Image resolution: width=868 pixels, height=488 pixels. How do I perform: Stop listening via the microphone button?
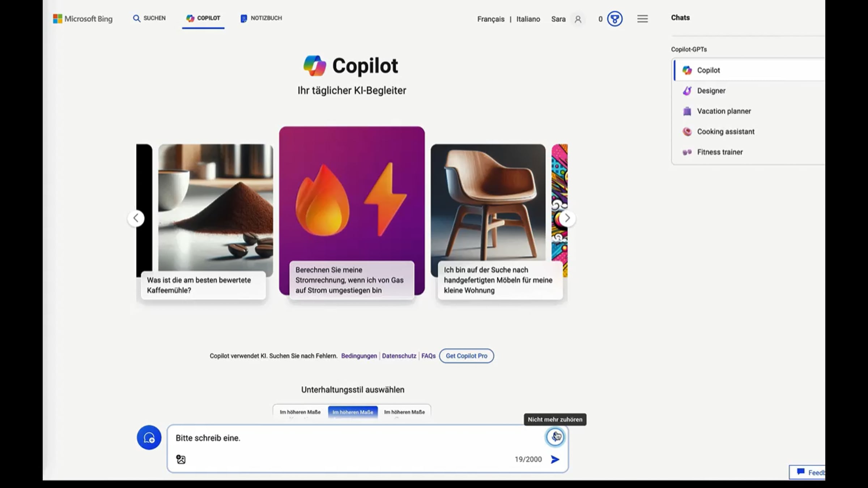point(556,437)
